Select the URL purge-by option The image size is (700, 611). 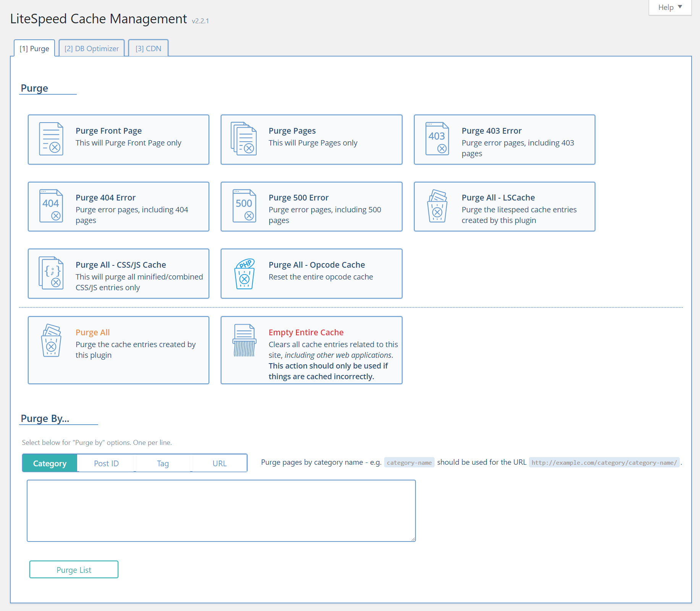pos(220,463)
